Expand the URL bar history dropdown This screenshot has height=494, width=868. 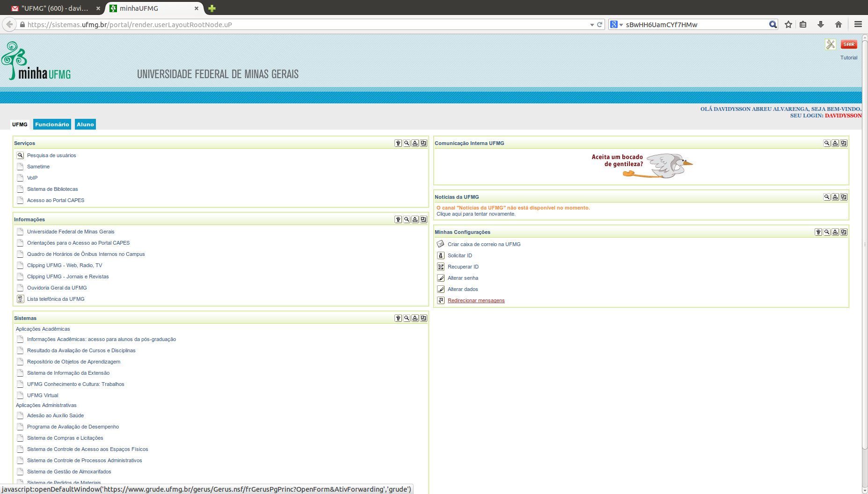(x=592, y=25)
